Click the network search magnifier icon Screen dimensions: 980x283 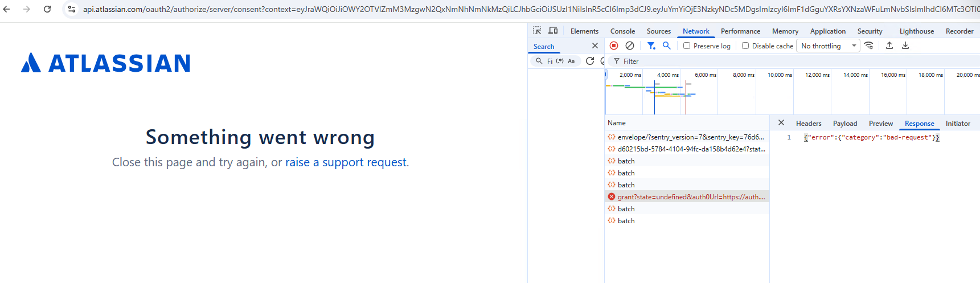pyautogui.click(x=666, y=46)
